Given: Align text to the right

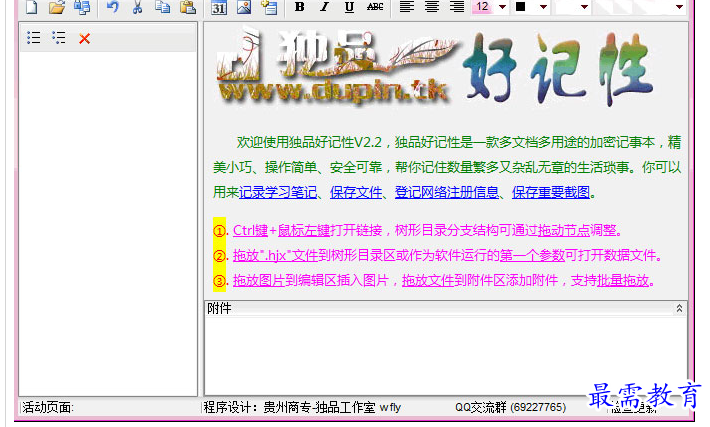Looking at the screenshot, I should click(x=457, y=7).
